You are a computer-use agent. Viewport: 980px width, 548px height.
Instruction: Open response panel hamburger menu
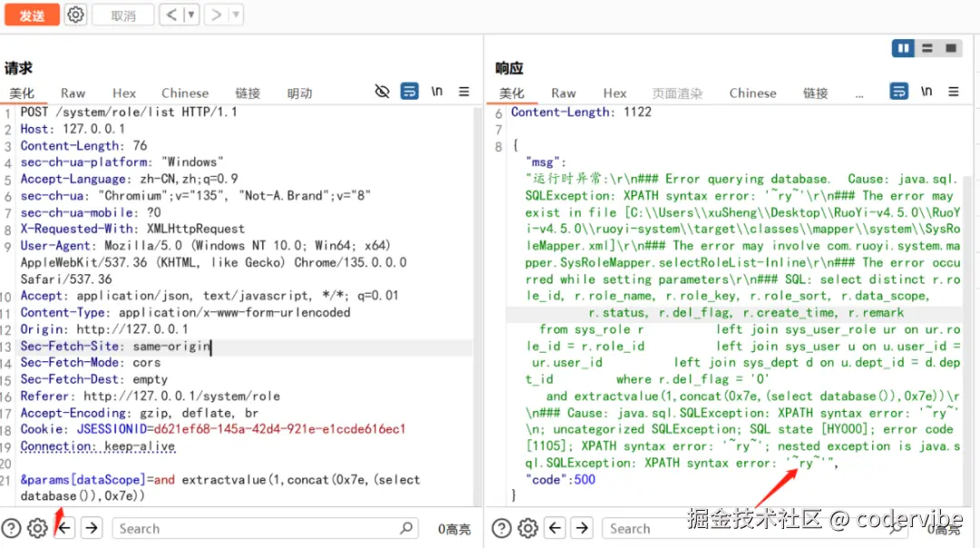point(953,92)
